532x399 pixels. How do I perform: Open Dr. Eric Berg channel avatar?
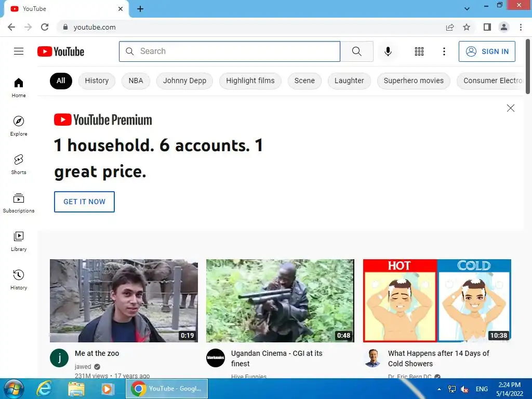[372, 358]
